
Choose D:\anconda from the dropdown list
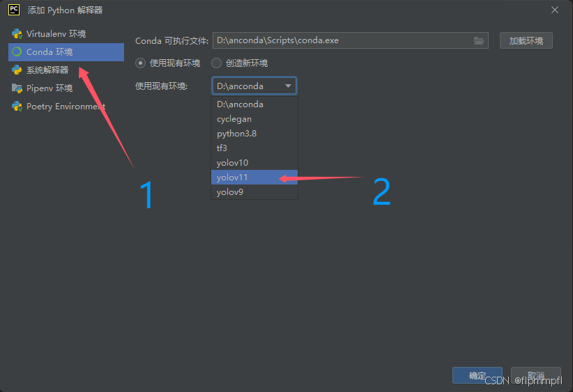254,104
